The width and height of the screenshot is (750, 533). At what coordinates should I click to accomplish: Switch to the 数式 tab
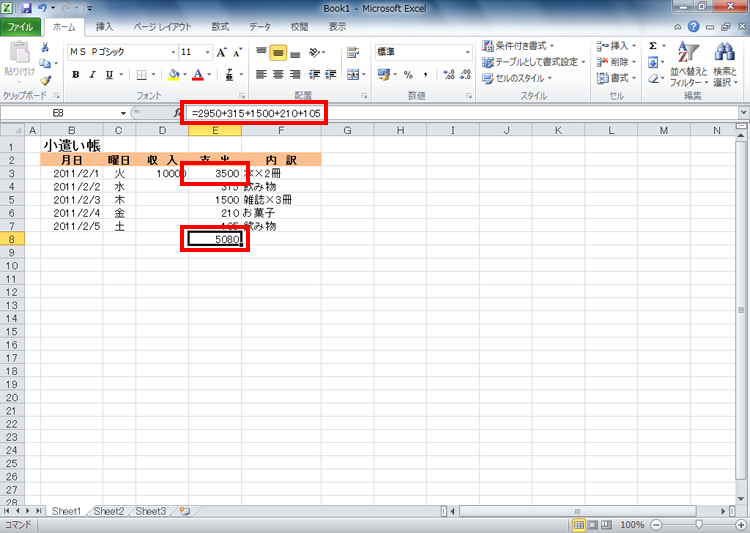coord(221,27)
